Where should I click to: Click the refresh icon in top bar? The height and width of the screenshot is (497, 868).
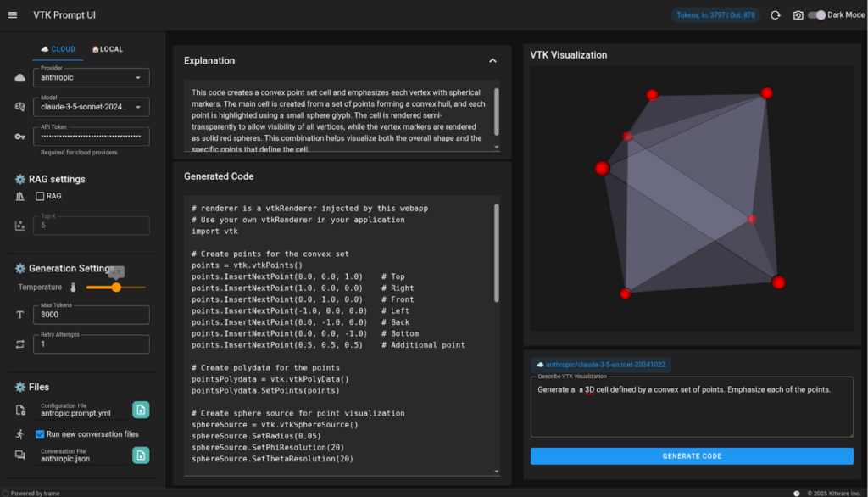point(775,15)
